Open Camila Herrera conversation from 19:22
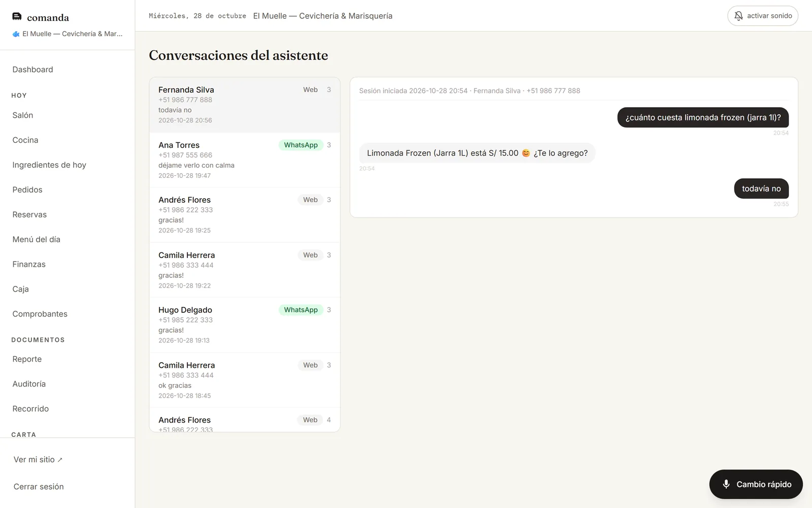 (245, 270)
